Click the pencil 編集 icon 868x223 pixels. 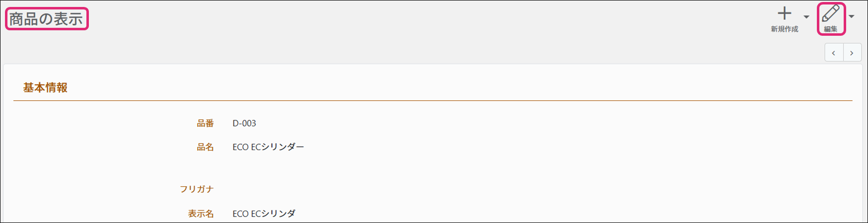click(x=831, y=13)
